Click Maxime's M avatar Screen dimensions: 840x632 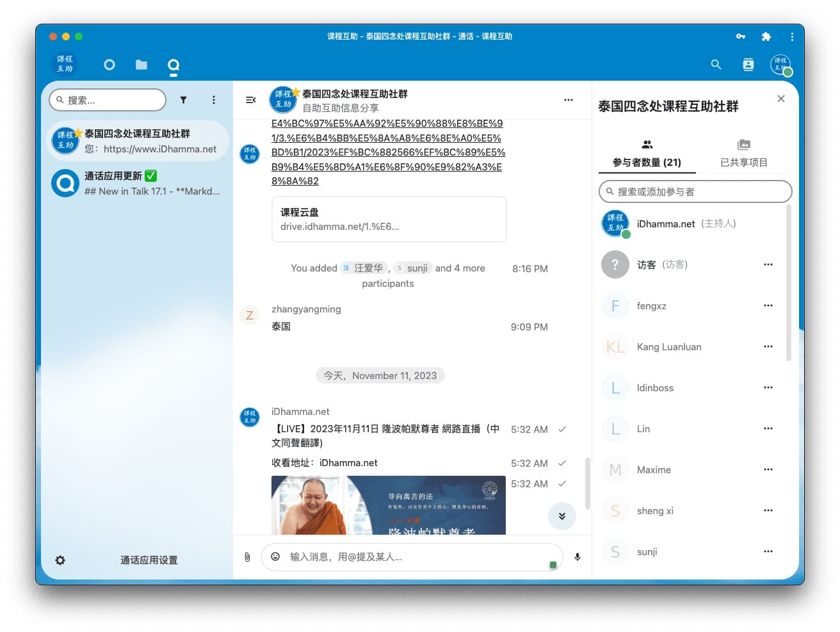pos(615,469)
